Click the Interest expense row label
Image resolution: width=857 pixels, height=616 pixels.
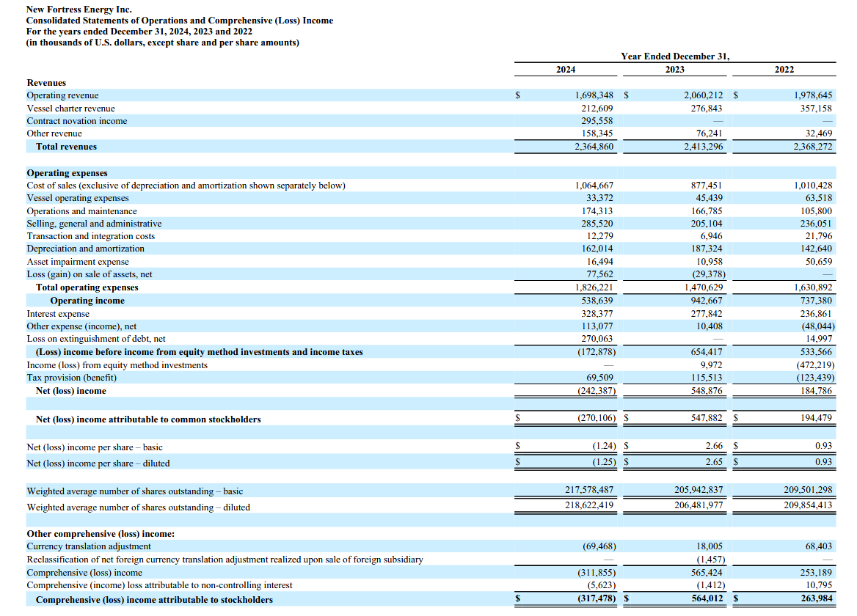[58, 314]
